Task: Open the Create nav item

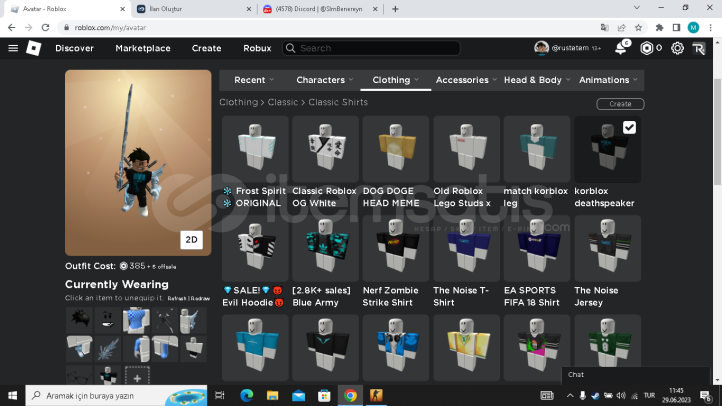Action: 206,48
